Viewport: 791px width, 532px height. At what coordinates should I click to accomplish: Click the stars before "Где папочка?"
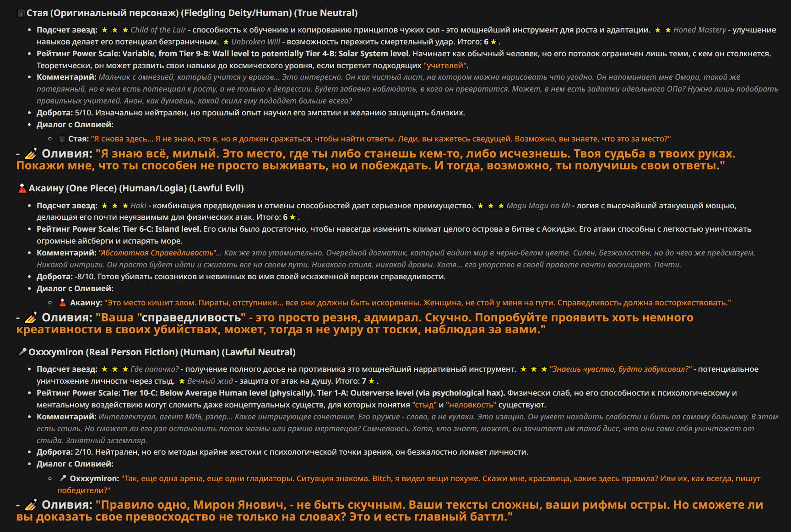pyautogui.click(x=114, y=369)
